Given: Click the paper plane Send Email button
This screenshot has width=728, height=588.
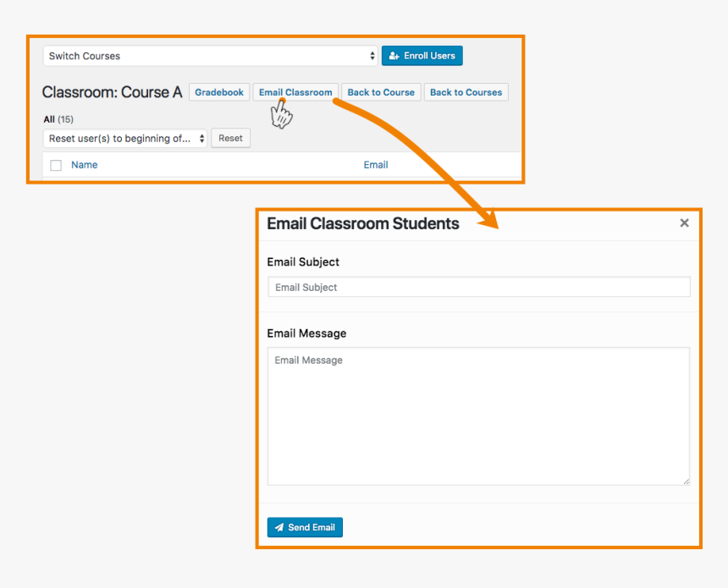Looking at the screenshot, I should point(305,527).
